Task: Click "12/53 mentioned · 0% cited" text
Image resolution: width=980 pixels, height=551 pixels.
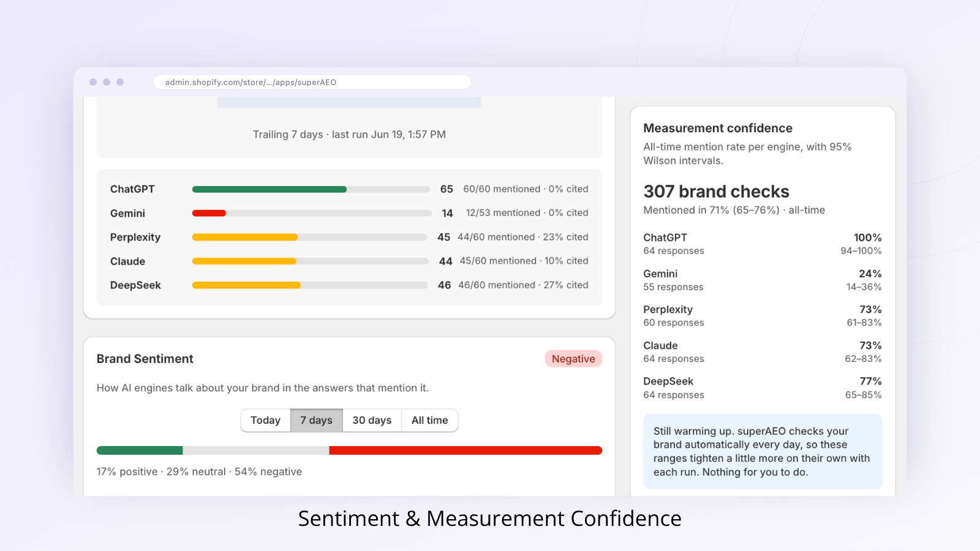Action: click(527, 213)
